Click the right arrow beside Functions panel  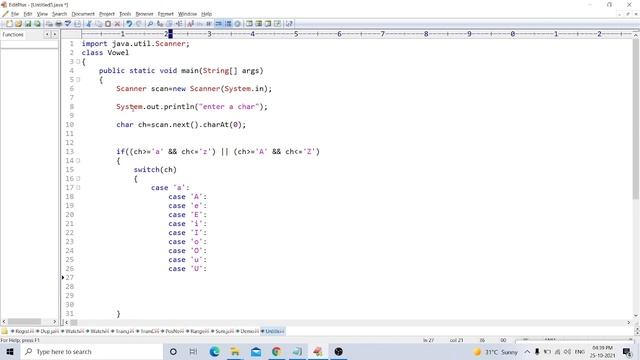54,35
